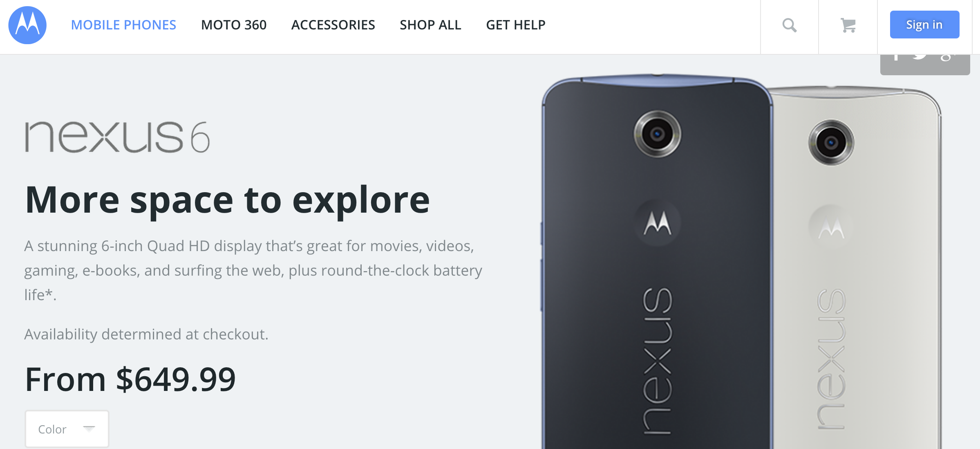The height and width of the screenshot is (449, 980).
Task: Click the Motorola logo in the header
Action: point(27,25)
